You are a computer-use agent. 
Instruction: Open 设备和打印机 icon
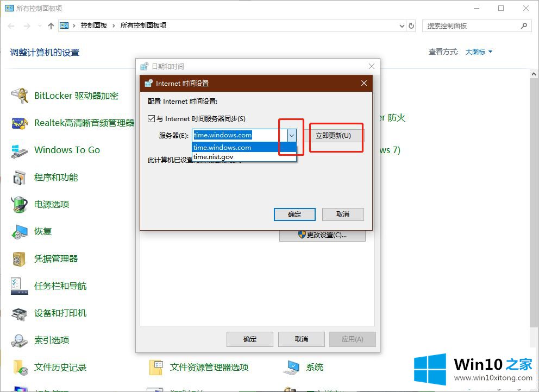20,313
